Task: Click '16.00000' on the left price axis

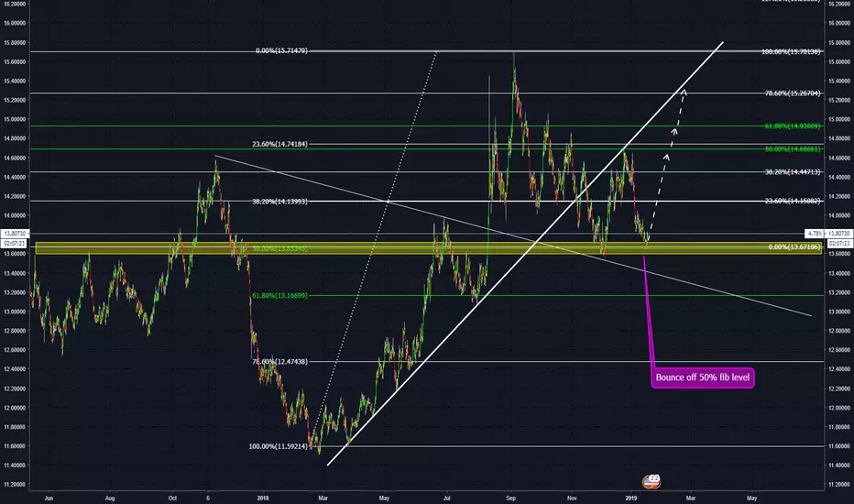Action: pyautogui.click(x=15, y=24)
